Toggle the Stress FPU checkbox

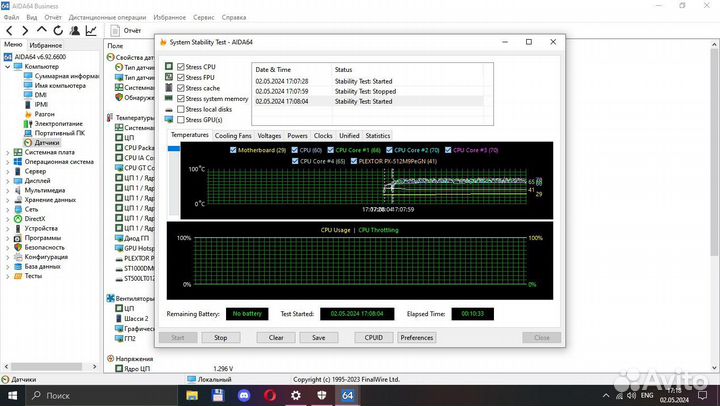[181, 77]
